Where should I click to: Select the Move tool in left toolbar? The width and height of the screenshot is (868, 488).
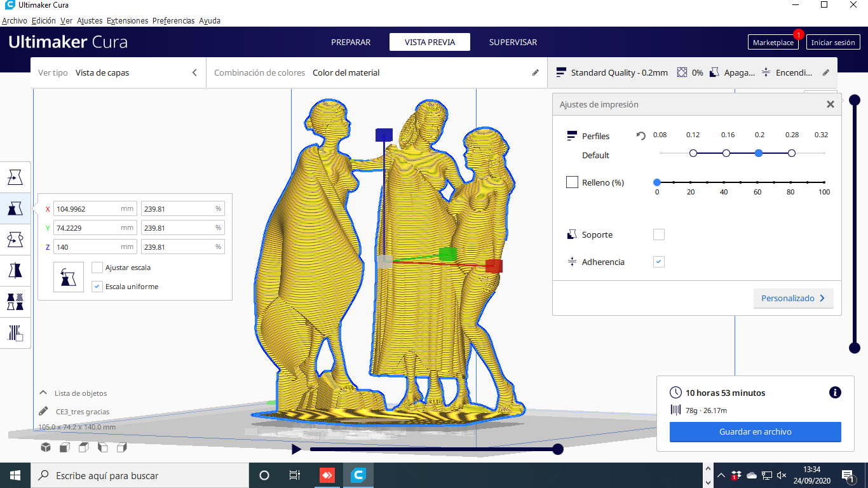point(15,177)
